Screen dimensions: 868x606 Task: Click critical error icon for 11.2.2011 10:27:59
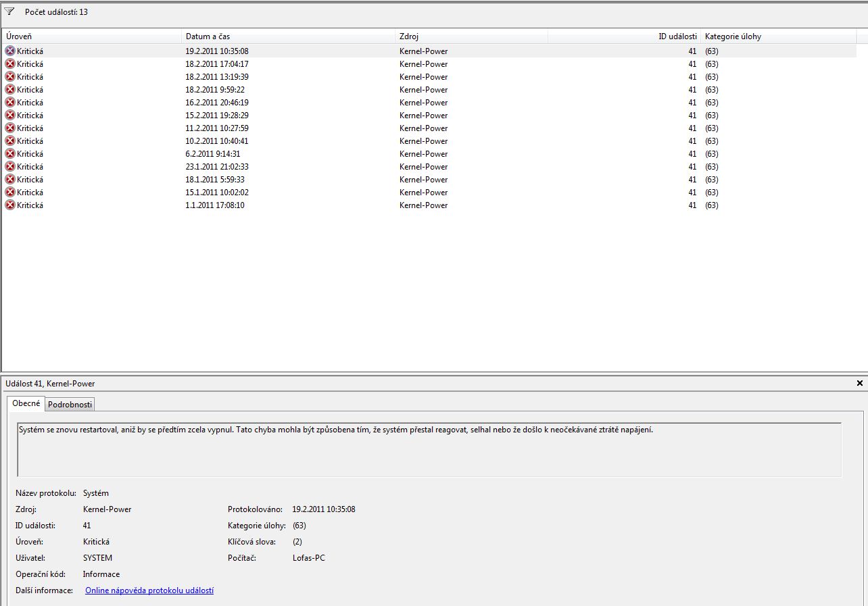pos(10,128)
